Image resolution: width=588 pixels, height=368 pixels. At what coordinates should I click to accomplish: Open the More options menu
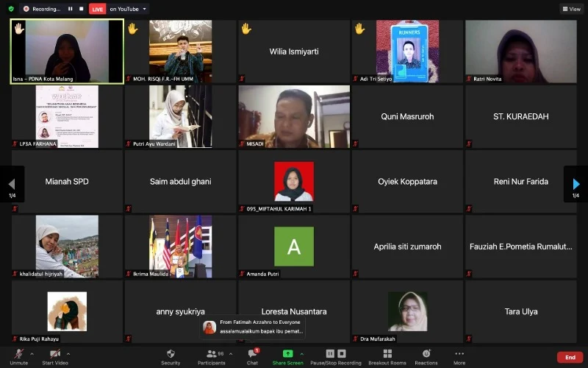[x=459, y=357]
